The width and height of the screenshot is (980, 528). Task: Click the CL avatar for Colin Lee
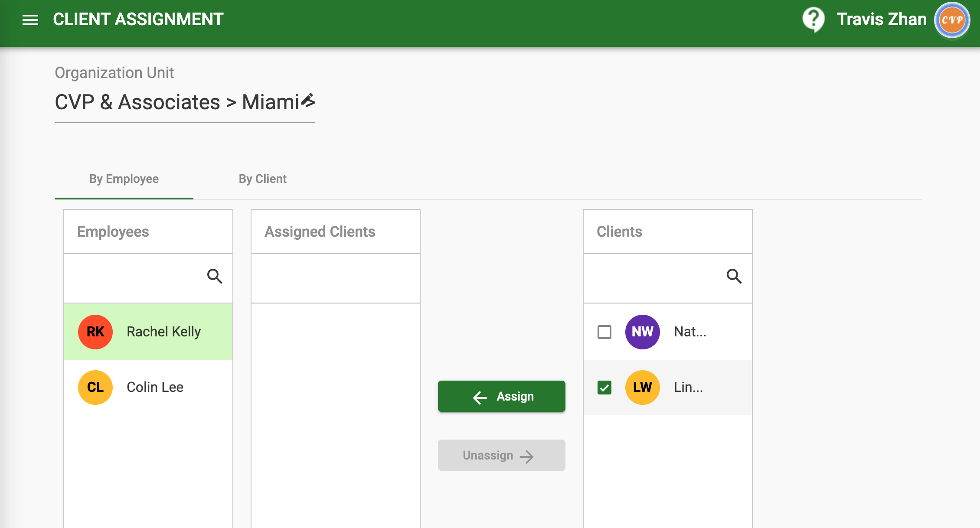pyautogui.click(x=95, y=387)
